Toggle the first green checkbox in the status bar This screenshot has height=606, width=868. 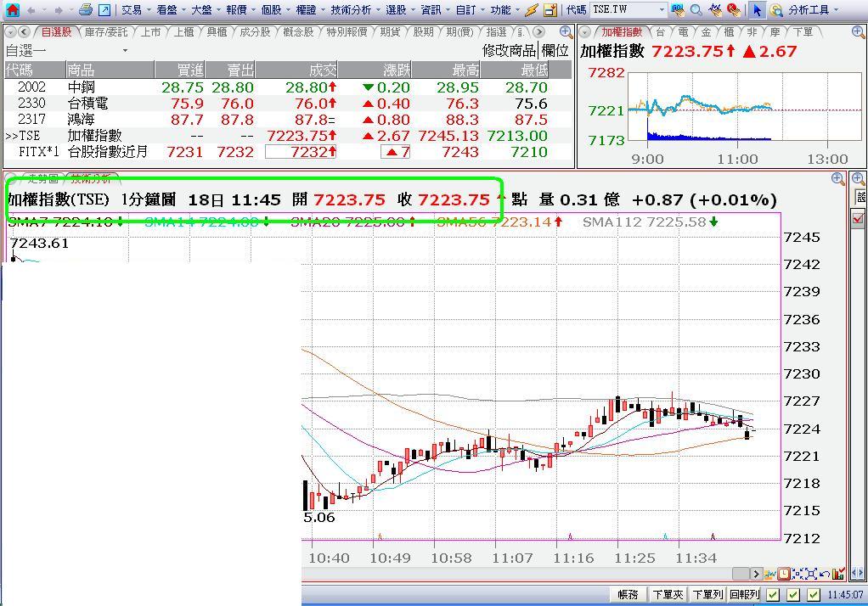[773, 595]
